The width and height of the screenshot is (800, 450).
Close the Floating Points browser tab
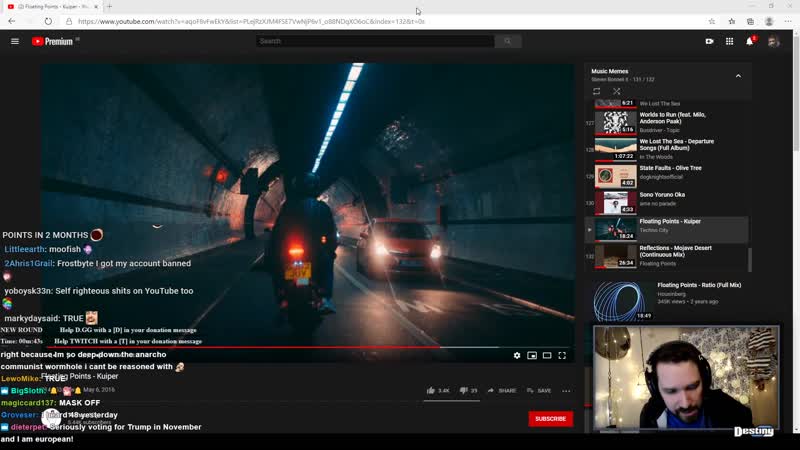(x=96, y=7)
